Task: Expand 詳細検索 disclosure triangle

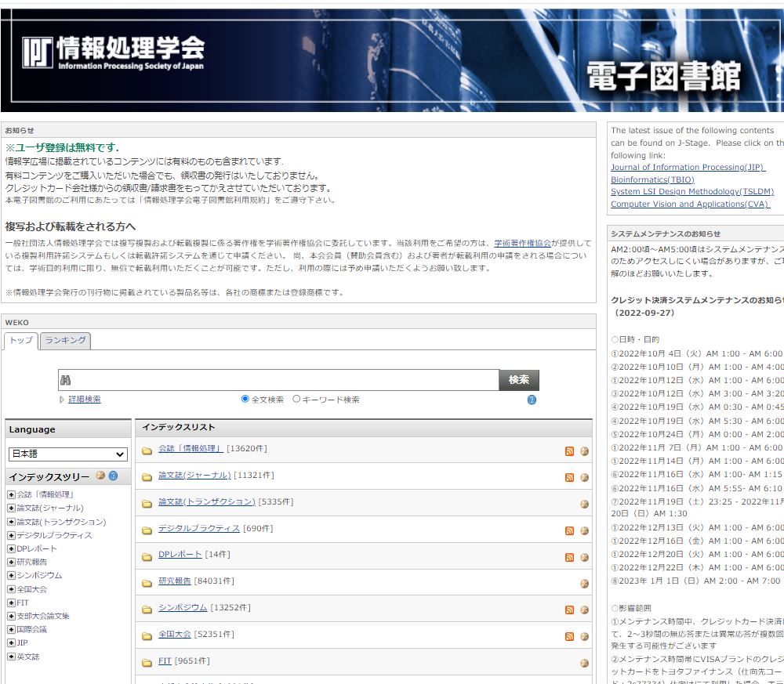Action: 61,400
